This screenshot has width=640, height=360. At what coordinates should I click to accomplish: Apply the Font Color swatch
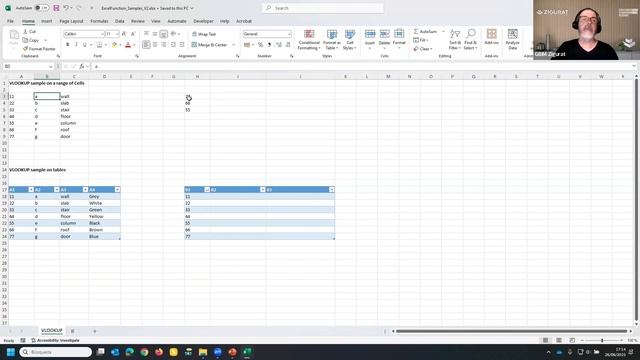[128, 44]
